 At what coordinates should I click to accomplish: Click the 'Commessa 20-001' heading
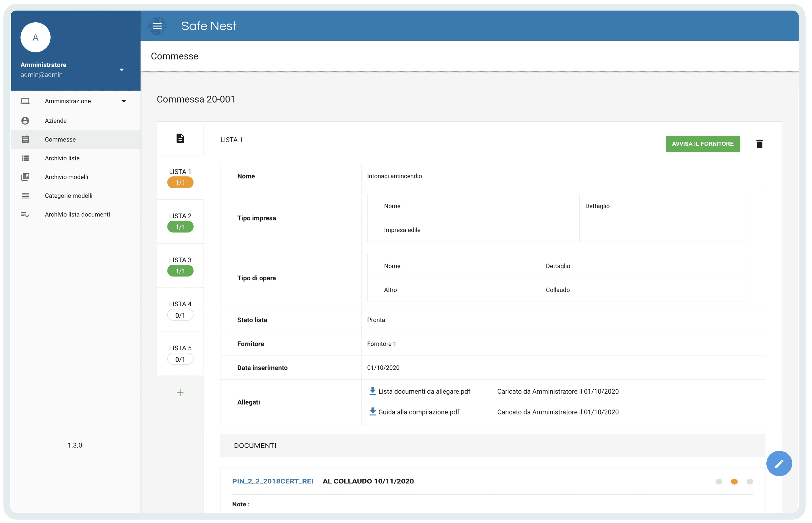click(196, 100)
